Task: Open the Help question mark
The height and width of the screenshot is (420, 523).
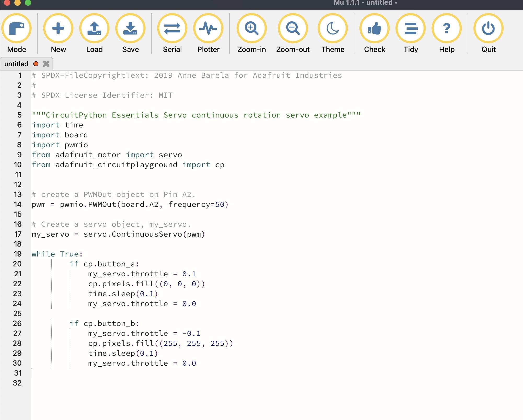Action: (446, 29)
